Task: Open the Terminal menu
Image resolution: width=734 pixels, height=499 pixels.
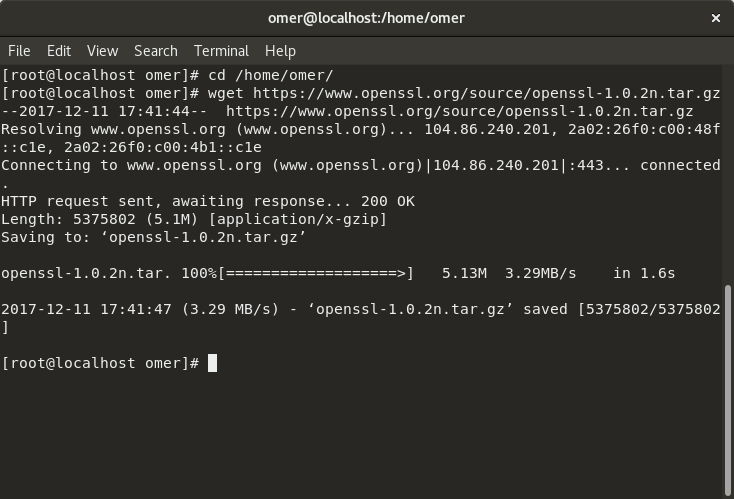Action: 221,50
